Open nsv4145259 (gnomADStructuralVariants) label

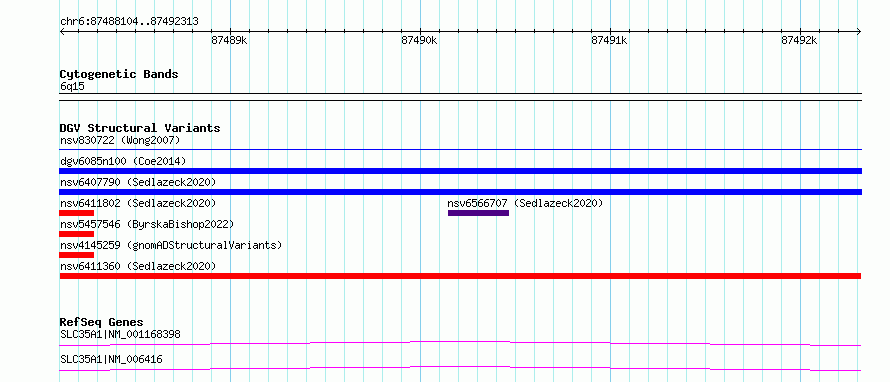click(x=171, y=245)
